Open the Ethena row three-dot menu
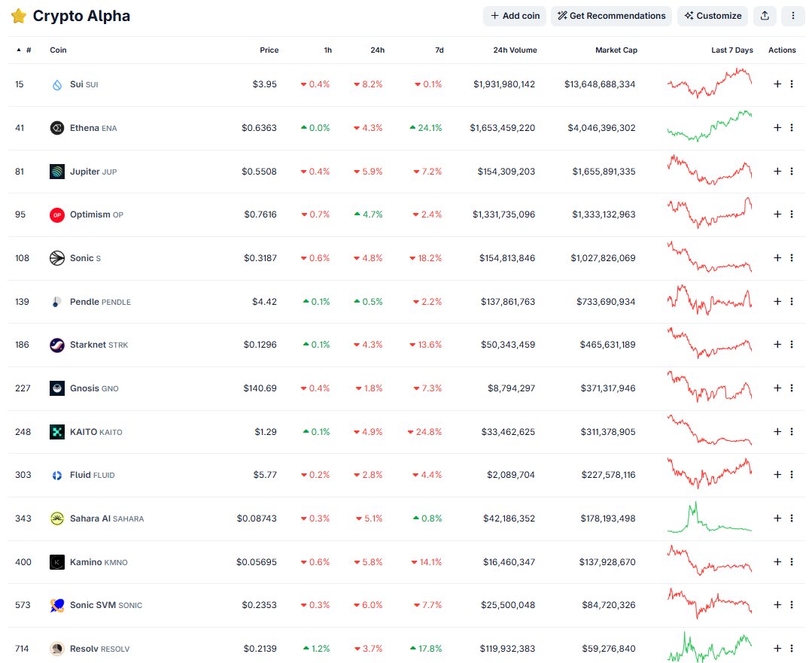The height and width of the screenshot is (663, 812). (x=792, y=127)
